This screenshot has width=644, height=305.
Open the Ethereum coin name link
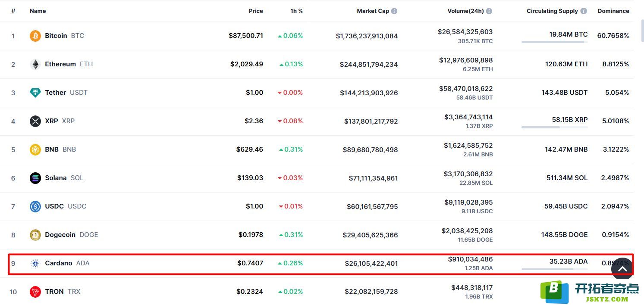60,64
